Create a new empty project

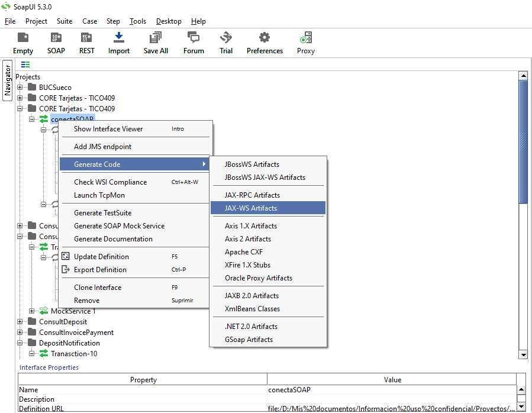point(22,41)
